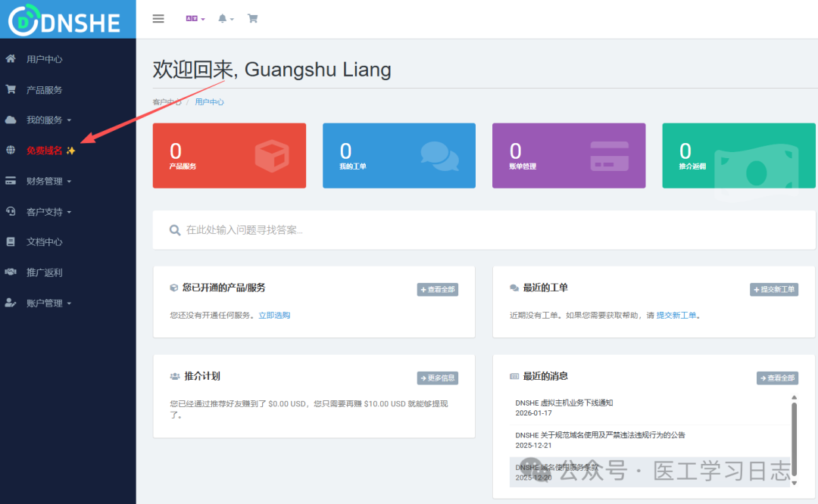Click the knowledge base search field
The image size is (818, 504).
[x=485, y=230]
